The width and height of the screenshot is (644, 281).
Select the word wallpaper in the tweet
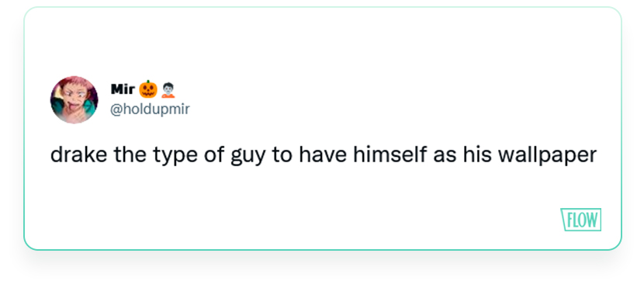(x=547, y=155)
